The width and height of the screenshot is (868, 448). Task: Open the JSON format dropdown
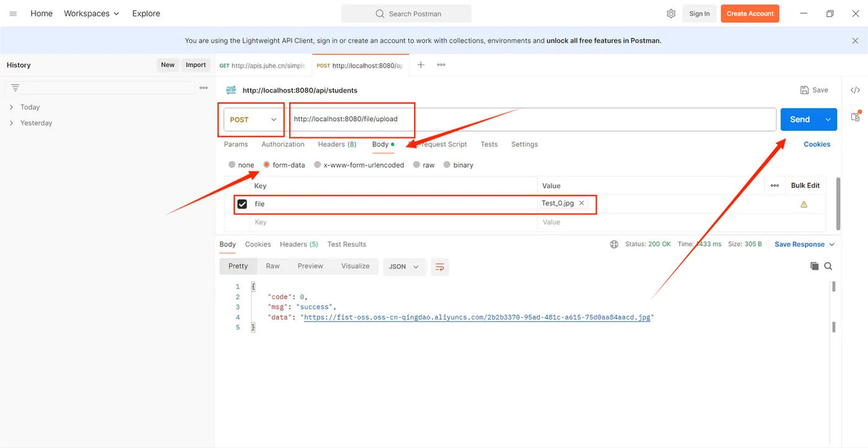[x=404, y=267]
